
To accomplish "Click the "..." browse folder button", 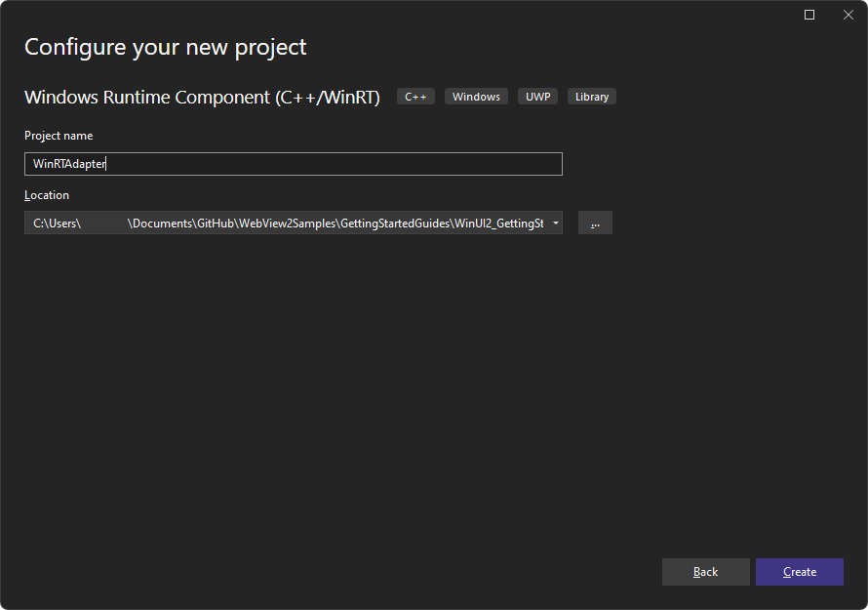I will pyautogui.click(x=595, y=223).
